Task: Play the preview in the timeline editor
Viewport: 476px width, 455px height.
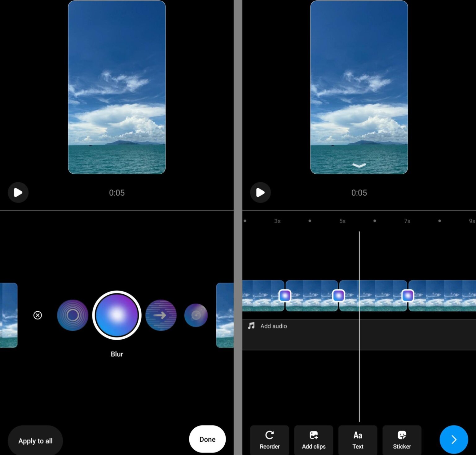Action: [260, 193]
